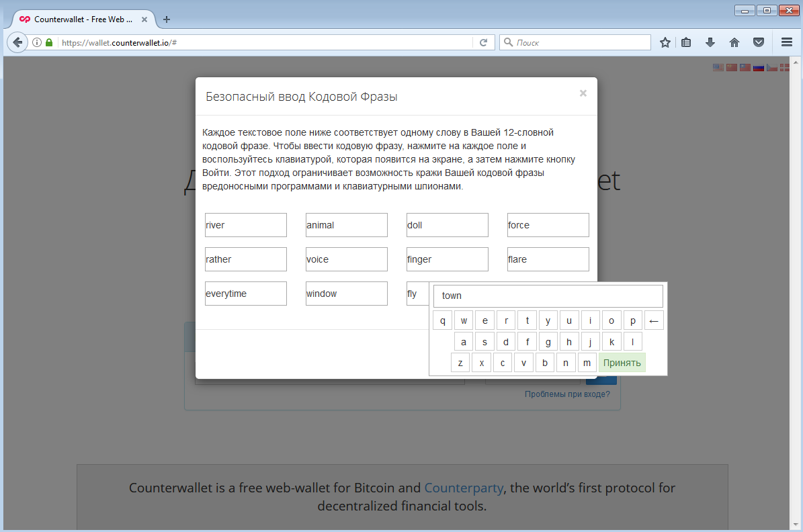The width and height of the screenshot is (803, 532).
Task: Tap the 'p' key on virtual keyboard
Action: tap(633, 320)
